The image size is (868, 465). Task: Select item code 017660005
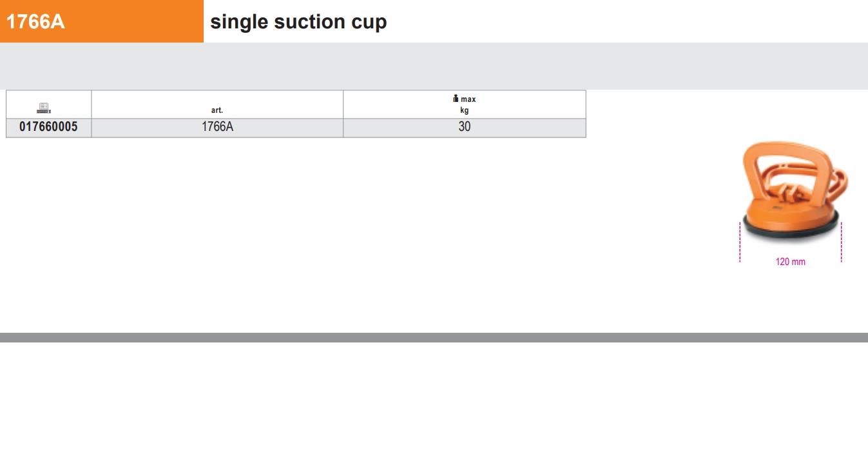point(48,127)
